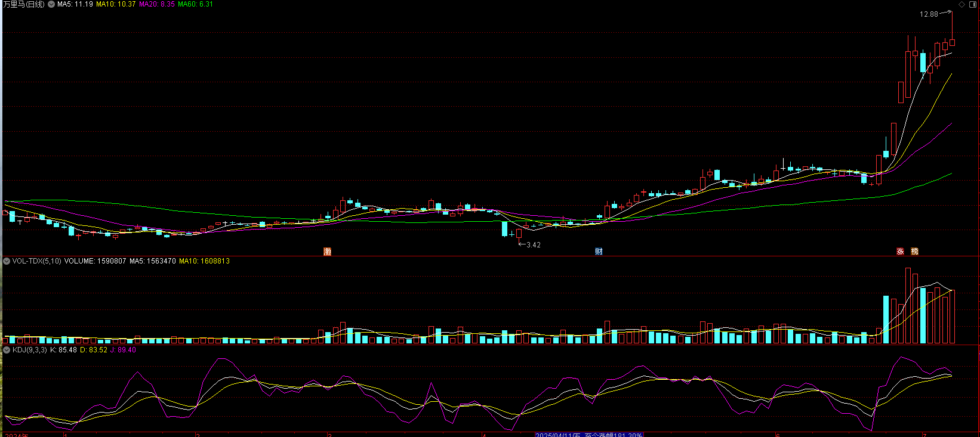Expand the VOL-TDX indicator dropdown arrow
The width and height of the screenshot is (980, 437).
(7, 261)
